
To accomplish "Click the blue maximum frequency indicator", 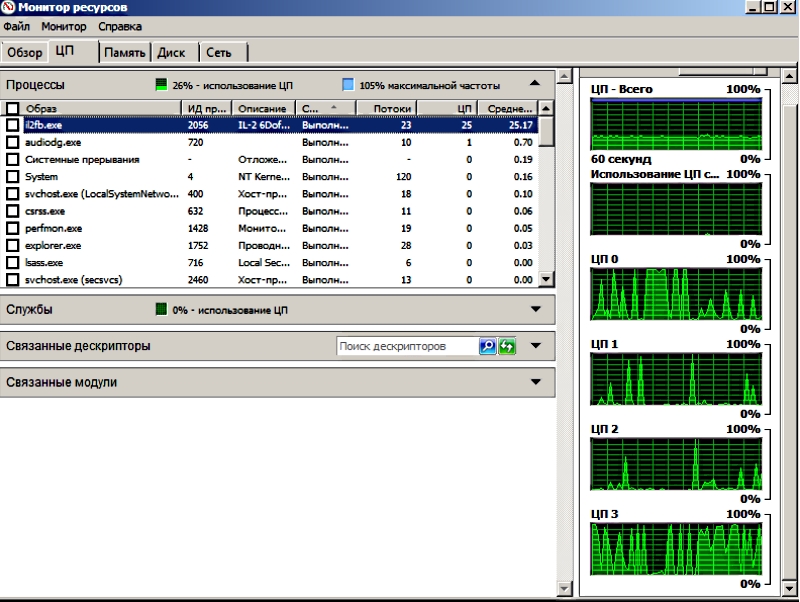I will [x=348, y=85].
